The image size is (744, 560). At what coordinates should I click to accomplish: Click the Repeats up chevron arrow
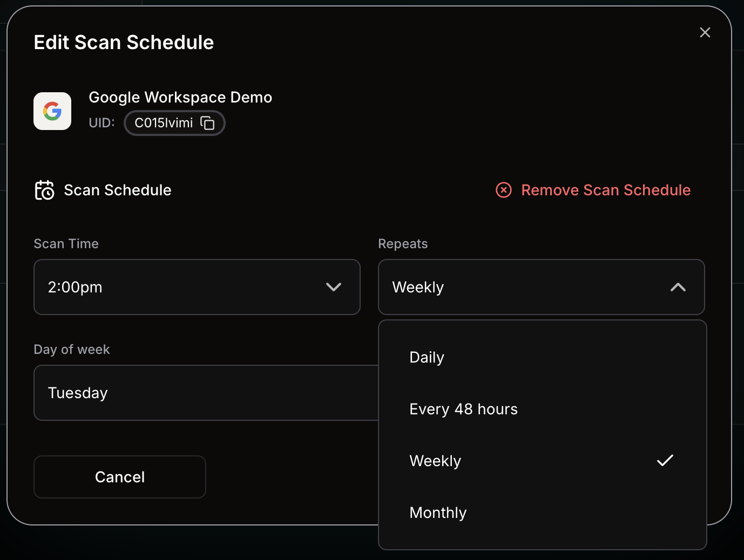pos(678,287)
